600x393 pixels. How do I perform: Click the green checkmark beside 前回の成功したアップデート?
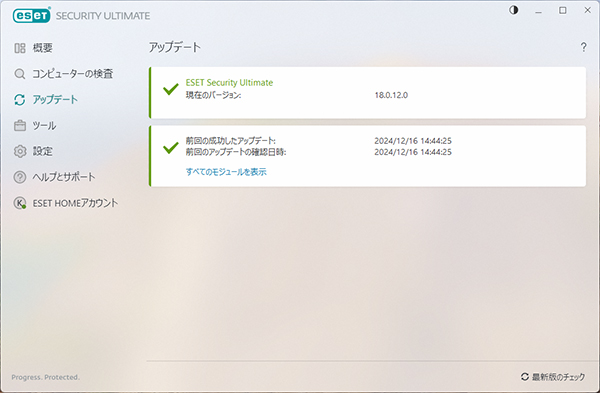pos(171,148)
